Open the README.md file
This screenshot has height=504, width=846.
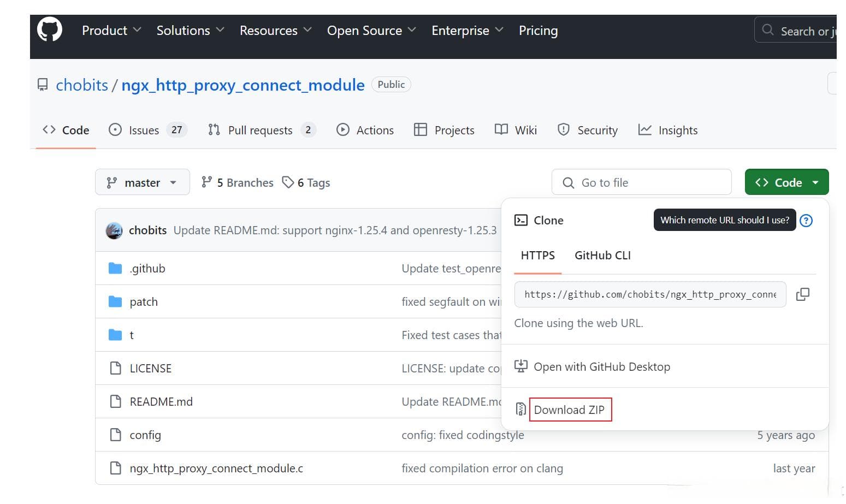tap(161, 402)
